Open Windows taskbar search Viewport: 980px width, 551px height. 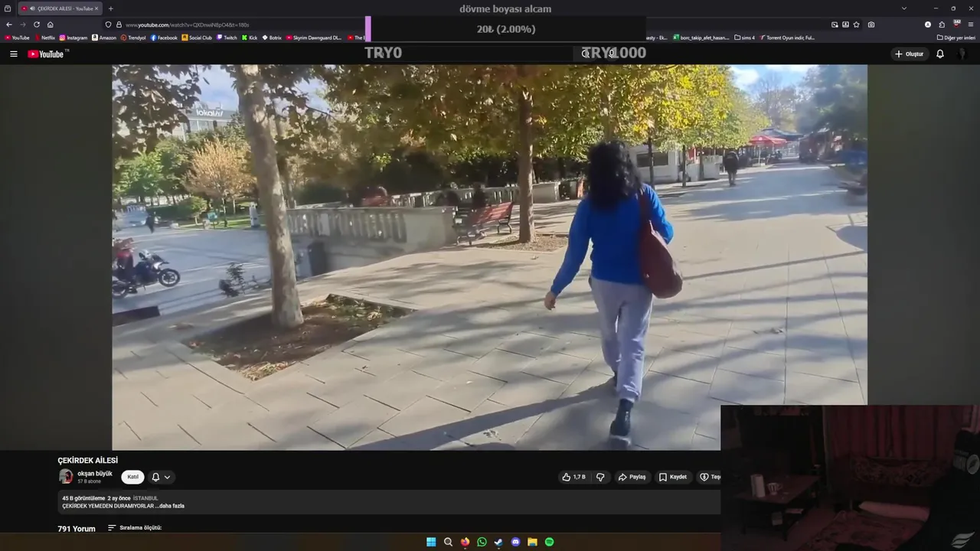coord(448,542)
